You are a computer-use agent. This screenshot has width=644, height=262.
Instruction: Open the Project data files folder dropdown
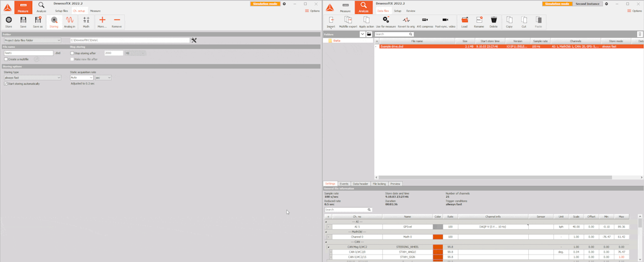pyautogui.click(x=33, y=40)
